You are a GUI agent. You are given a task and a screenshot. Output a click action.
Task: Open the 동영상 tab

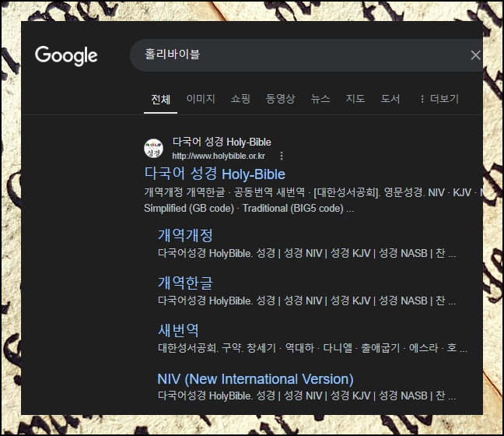(x=280, y=98)
